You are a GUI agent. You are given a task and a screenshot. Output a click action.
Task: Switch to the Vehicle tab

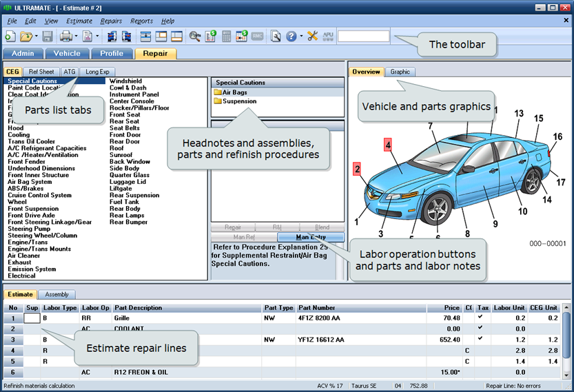(67, 53)
